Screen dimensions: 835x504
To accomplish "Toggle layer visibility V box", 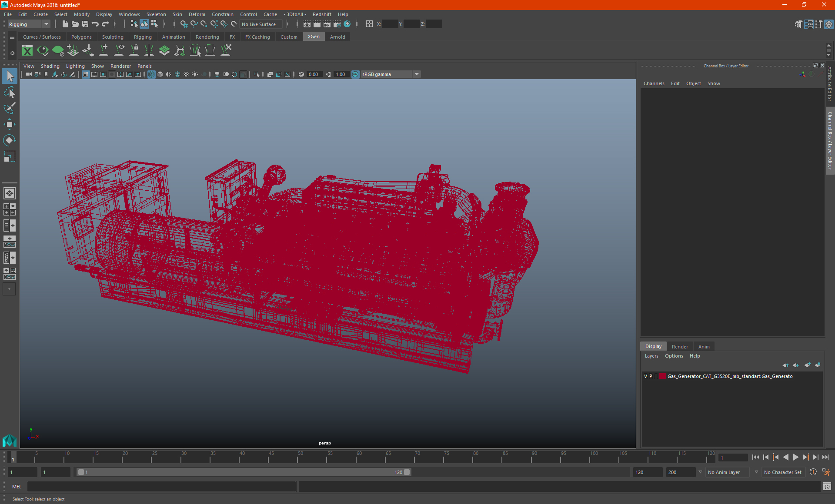I will click(x=645, y=376).
